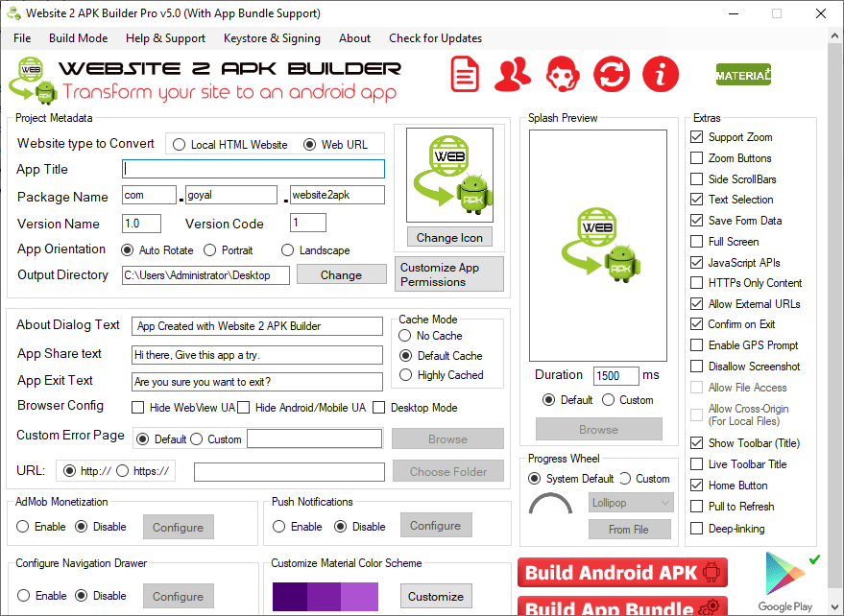Toggle Show Toolbar (Title) checkbox
The height and width of the screenshot is (616, 844).
[x=696, y=442]
